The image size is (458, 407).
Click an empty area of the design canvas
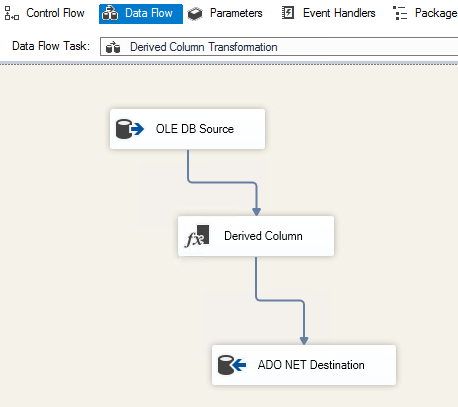67,267
